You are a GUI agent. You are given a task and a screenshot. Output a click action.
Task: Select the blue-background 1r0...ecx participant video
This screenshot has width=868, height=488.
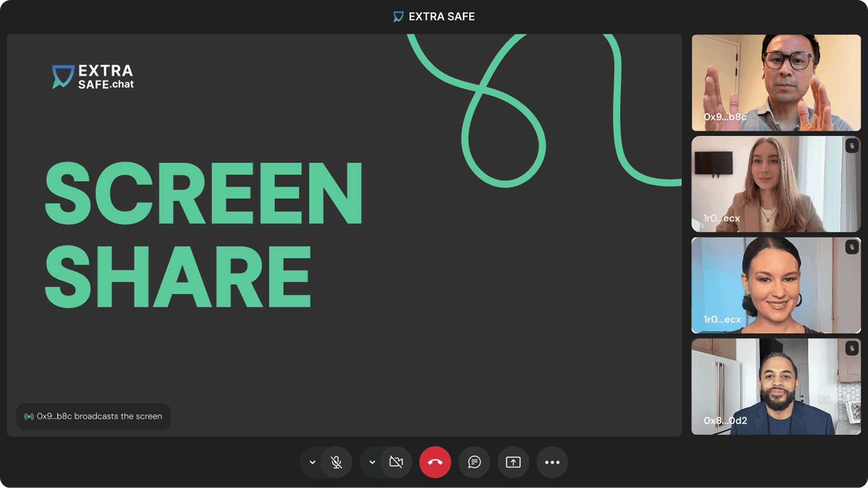click(776, 285)
